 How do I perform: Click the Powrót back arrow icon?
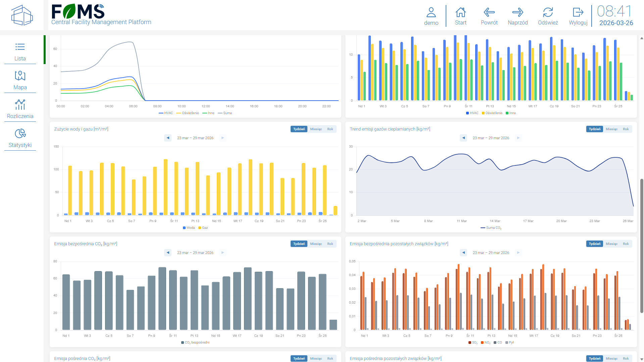pyautogui.click(x=489, y=12)
